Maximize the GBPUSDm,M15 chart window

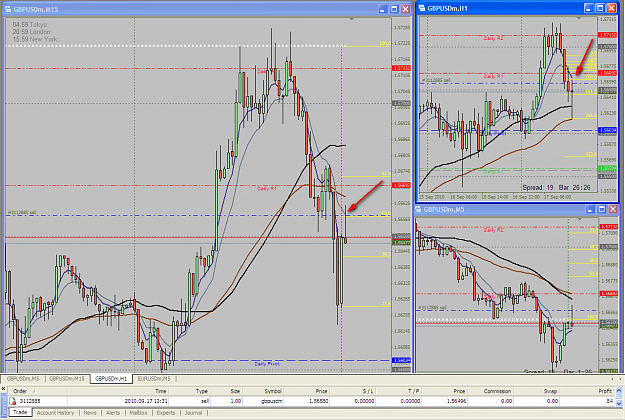[x=394, y=9]
